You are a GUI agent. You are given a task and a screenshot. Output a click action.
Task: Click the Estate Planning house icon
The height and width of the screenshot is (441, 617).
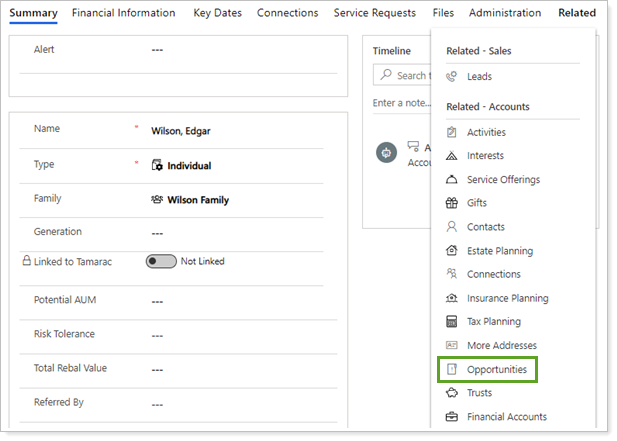tap(451, 251)
